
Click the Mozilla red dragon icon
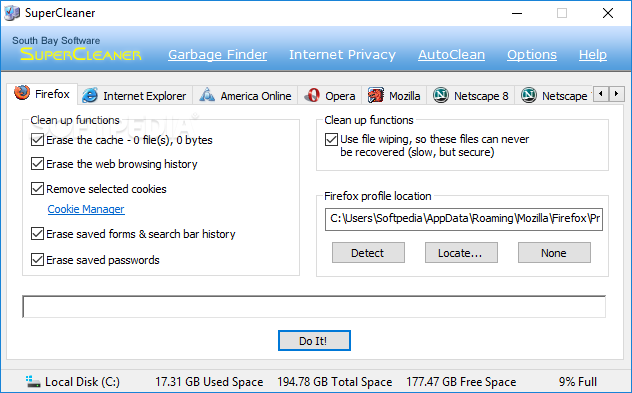(x=376, y=96)
